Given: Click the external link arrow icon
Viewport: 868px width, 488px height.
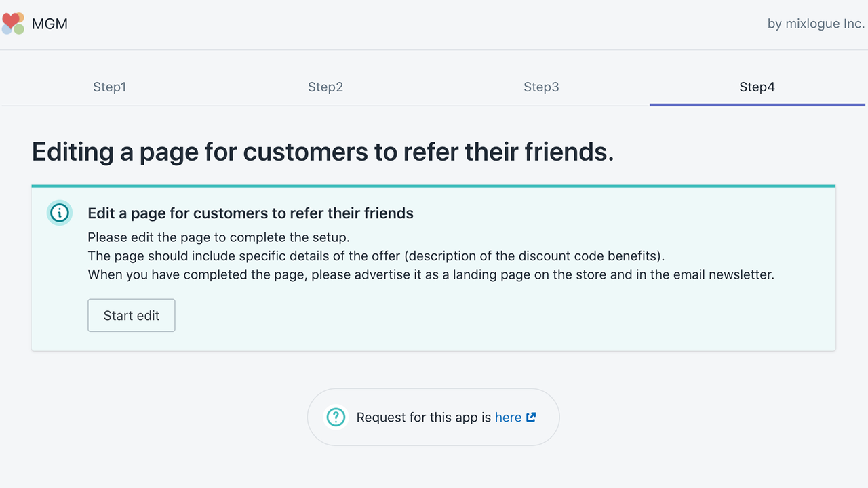Looking at the screenshot, I should point(531,417).
